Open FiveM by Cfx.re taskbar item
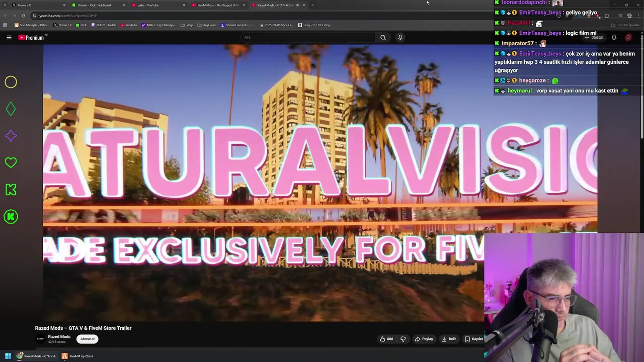Viewport: 644px width, 362px height. click(x=78, y=356)
